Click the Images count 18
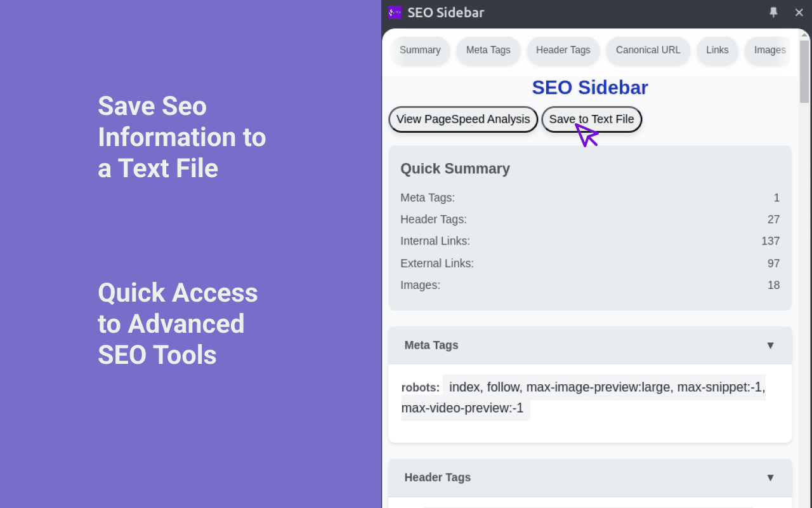 click(x=774, y=285)
